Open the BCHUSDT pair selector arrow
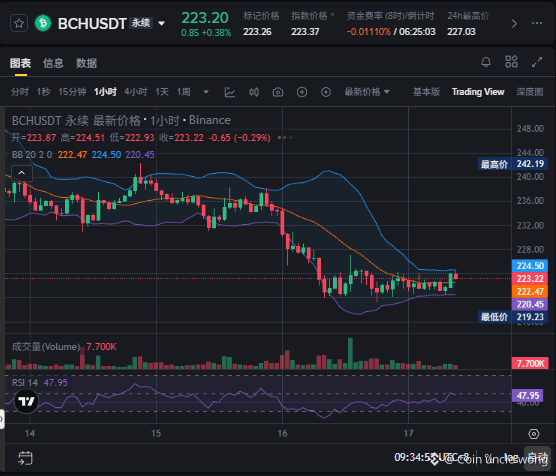 [161, 23]
